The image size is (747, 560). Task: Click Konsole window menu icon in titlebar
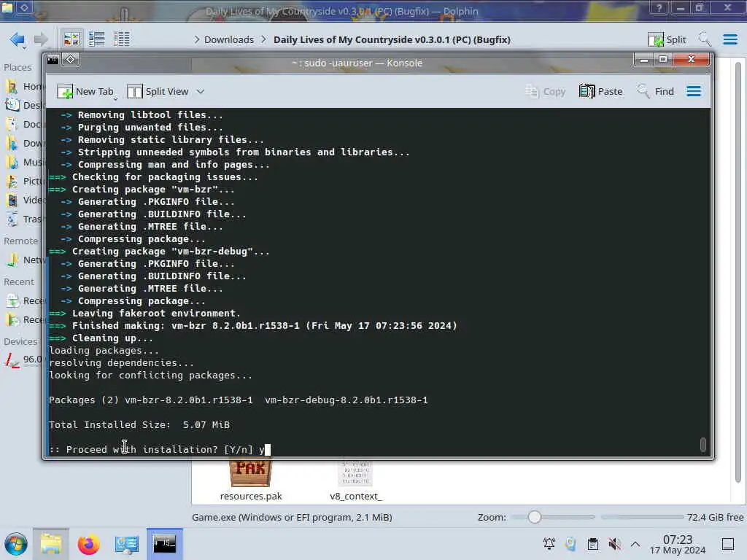(53, 60)
